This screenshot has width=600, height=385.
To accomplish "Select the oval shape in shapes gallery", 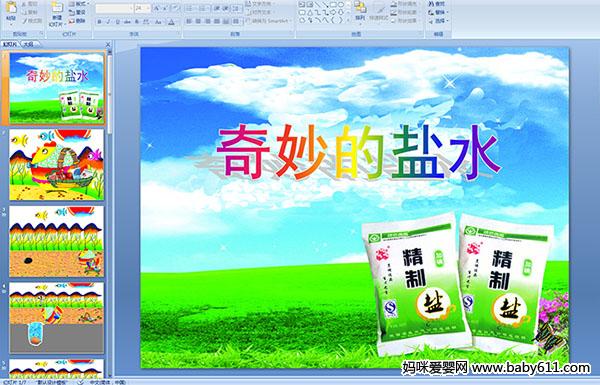I will 341,5.
